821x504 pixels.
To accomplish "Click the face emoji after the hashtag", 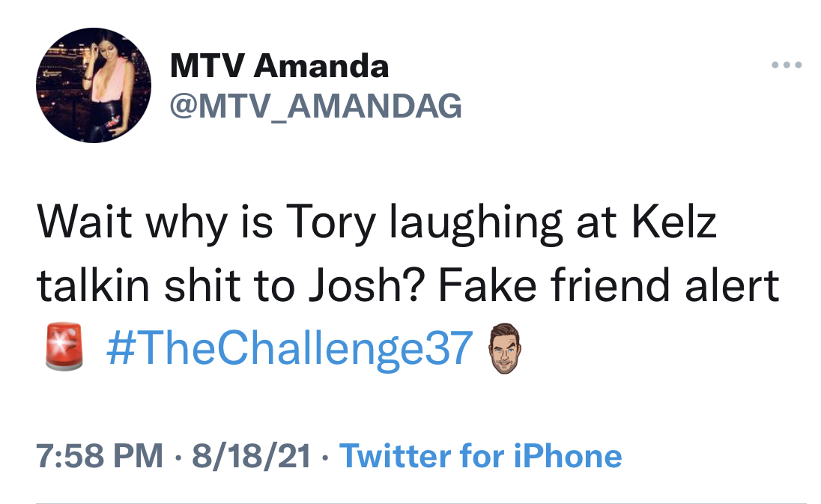I will [x=505, y=348].
